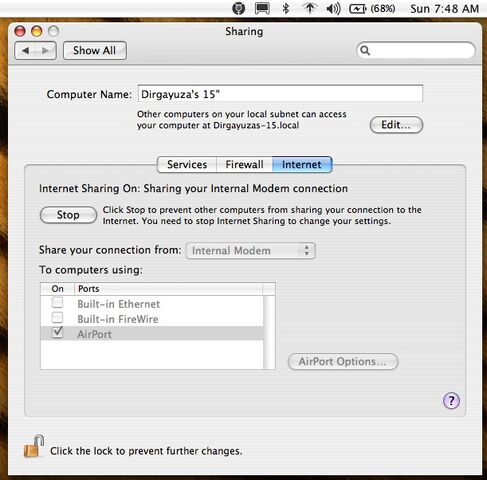Click the forward arrow in toolbar
This screenshot has height=480, width=487.
coord(46,51)
